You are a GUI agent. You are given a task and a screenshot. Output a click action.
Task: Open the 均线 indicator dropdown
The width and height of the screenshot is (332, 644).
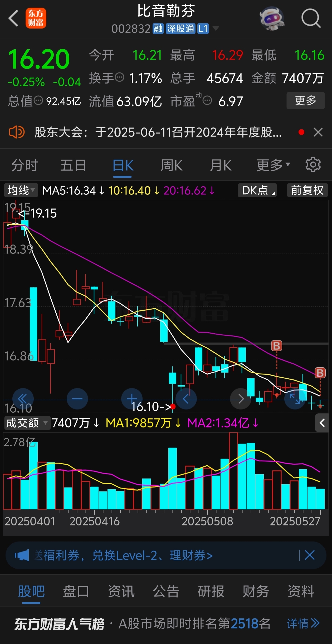[21, 190]
